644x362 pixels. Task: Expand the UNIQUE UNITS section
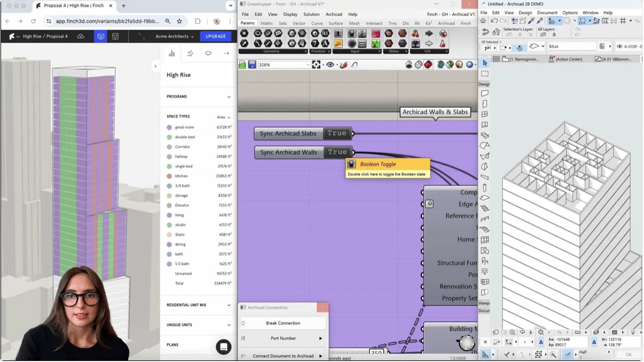tap(199, 325)
